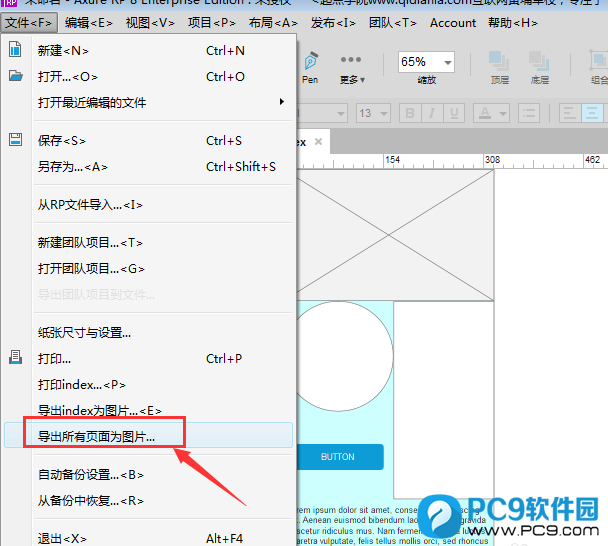
Task: Click the save disk icon beside 保存
Action: pyautogui.click(x=16, y=140)
